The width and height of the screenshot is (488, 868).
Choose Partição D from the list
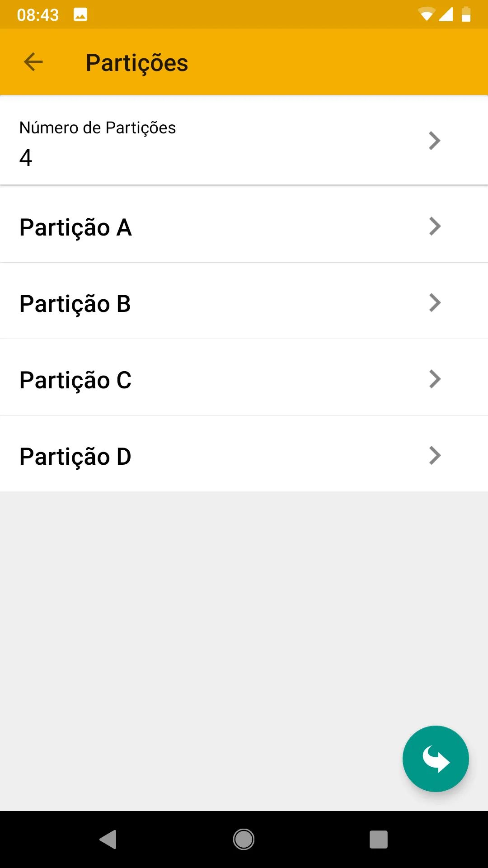point(75,456)
